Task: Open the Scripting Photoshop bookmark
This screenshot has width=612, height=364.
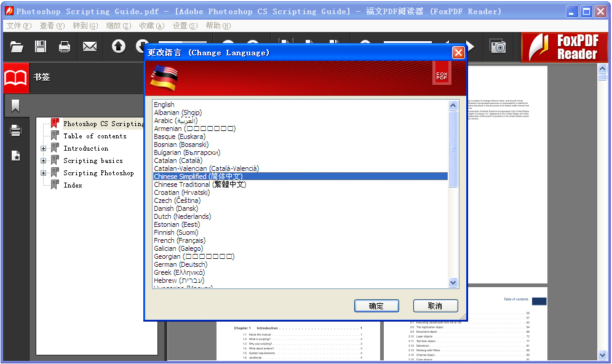Action: (x=98, y=173)
